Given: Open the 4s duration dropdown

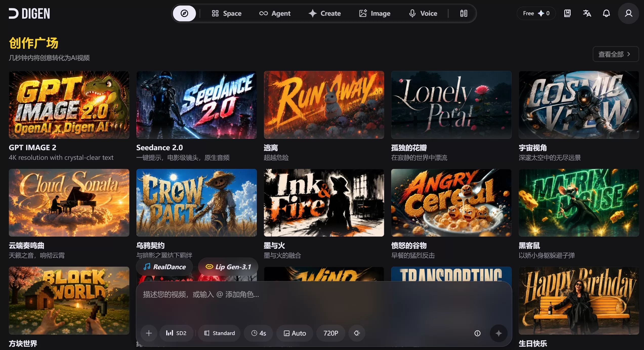Looking at the screenshot, I should 258,333.
